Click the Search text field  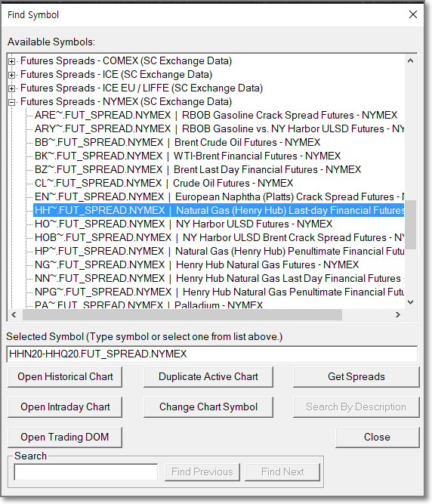pyautogui.click(x=86, y=472)
